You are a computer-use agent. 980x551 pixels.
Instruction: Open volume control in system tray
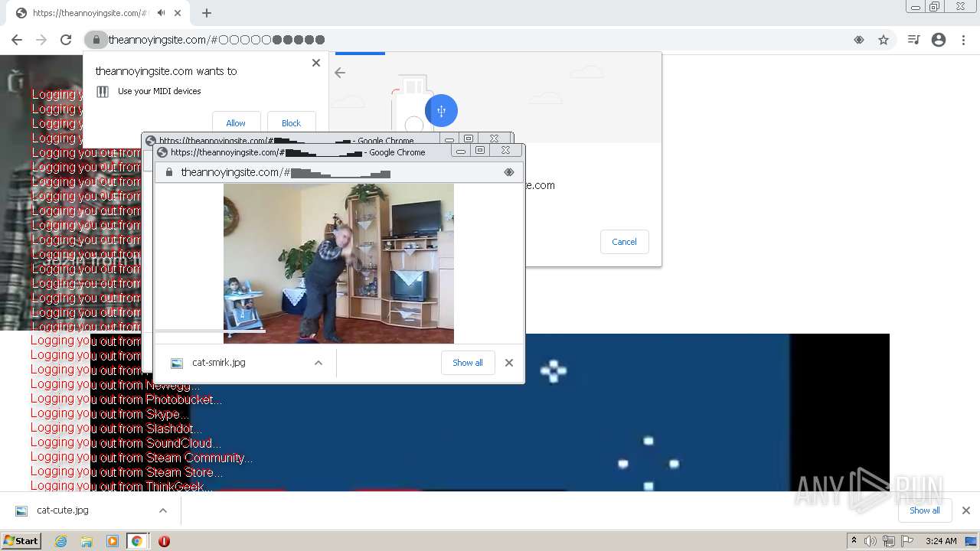click(871, 541)
